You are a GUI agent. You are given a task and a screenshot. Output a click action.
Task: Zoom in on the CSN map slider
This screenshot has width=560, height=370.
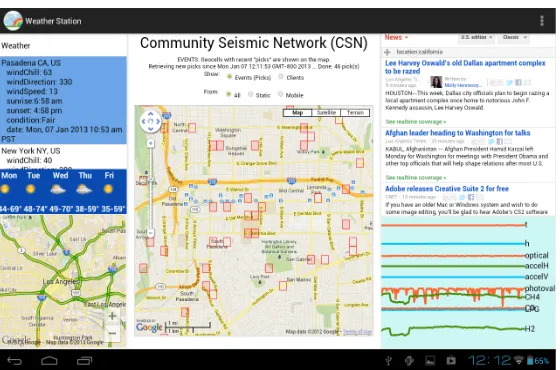tap(150, 143)
